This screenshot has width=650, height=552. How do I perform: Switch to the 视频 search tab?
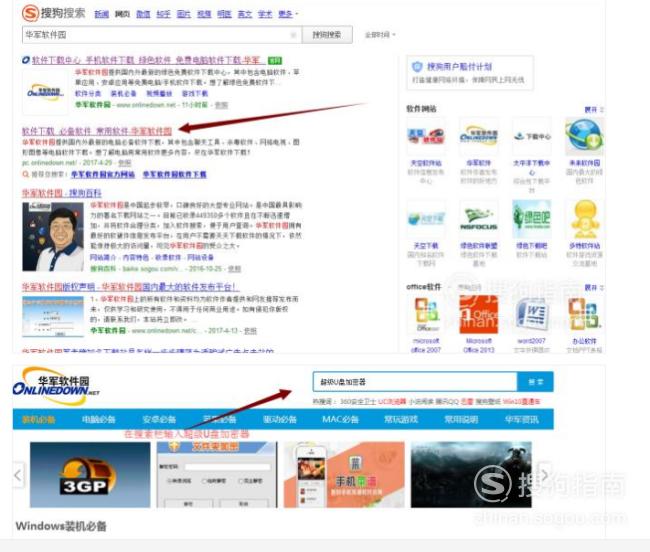coord(204,14)
